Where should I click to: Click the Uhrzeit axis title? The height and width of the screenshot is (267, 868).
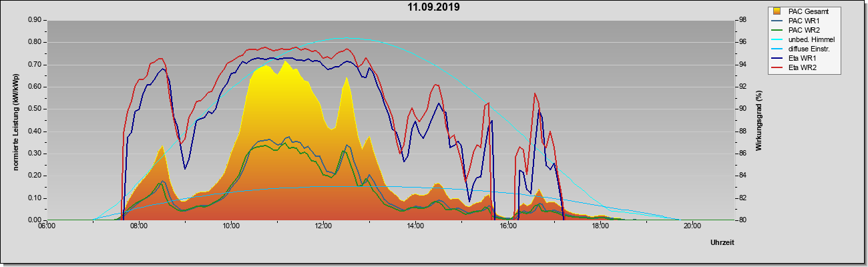click(x=722, y=243)
